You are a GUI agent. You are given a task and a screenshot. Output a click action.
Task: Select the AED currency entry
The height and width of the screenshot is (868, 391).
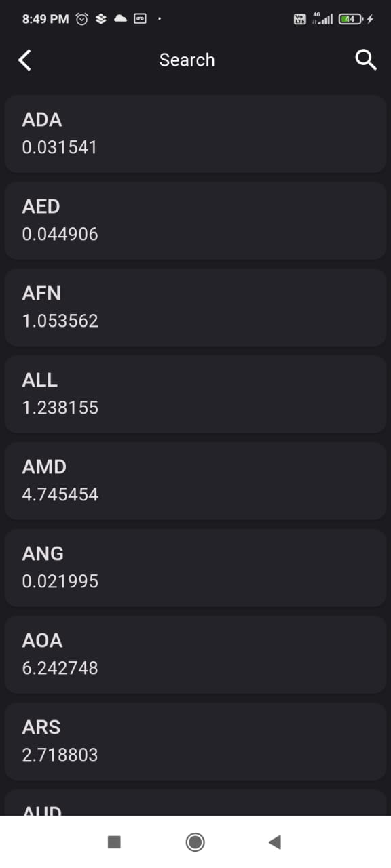(x=195, y=220)
